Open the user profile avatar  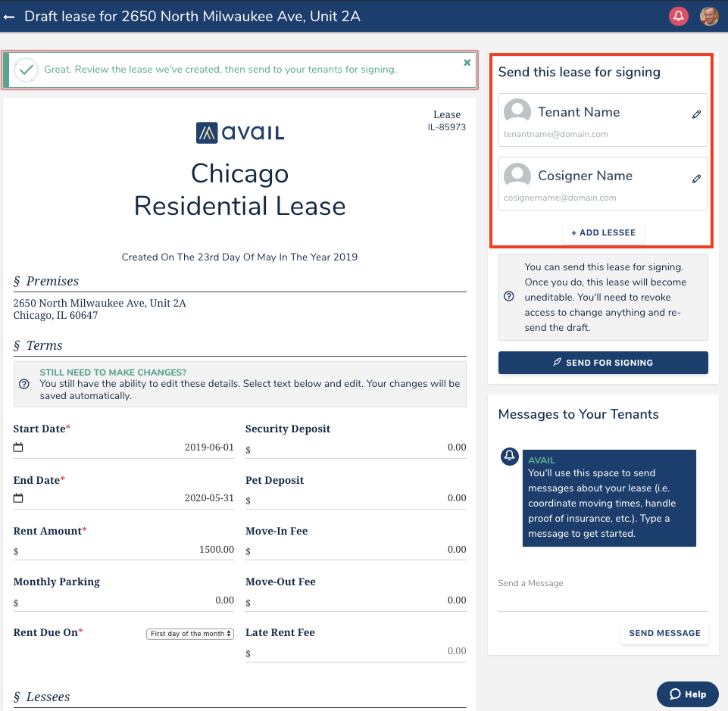click(709, 16)
